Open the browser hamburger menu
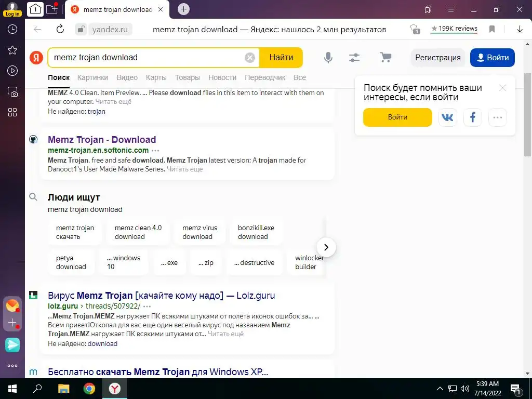 [x=451, y=9]
